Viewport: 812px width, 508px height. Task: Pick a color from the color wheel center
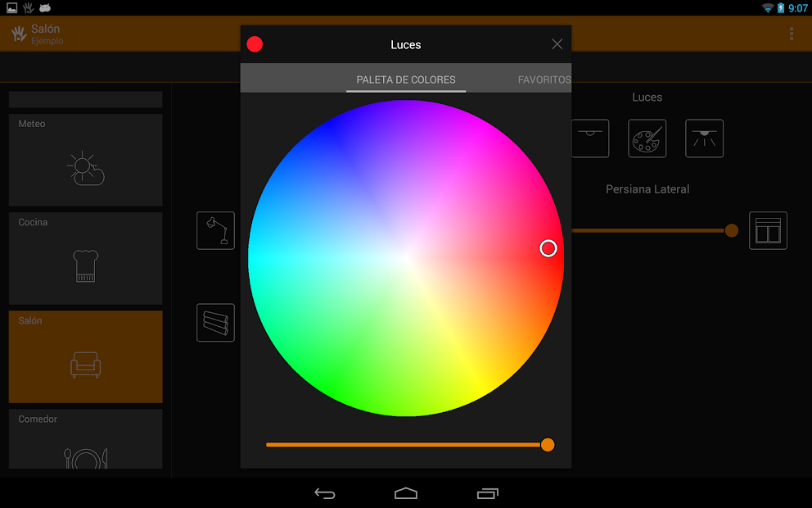click(x=406, y=258)
